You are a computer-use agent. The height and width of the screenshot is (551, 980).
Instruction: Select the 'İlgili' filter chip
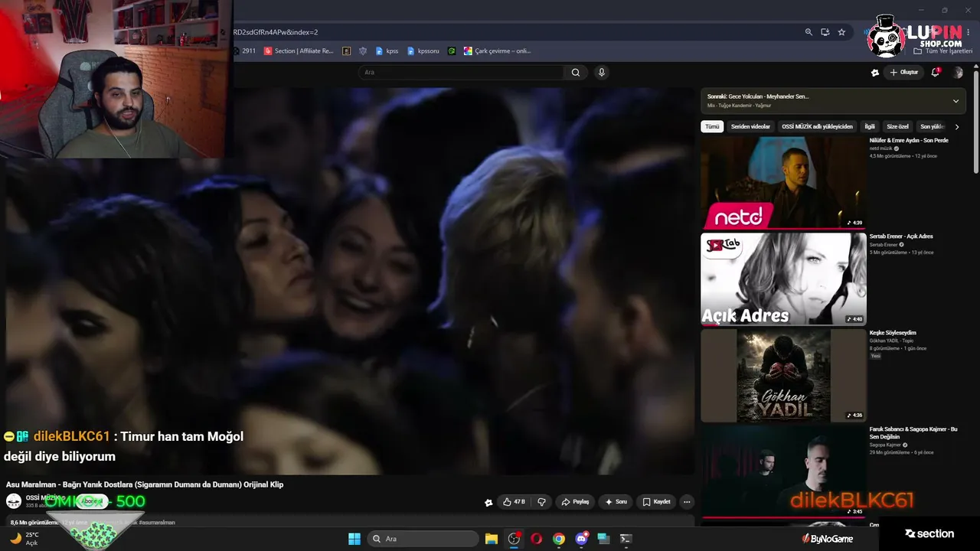tap(870, 127)
